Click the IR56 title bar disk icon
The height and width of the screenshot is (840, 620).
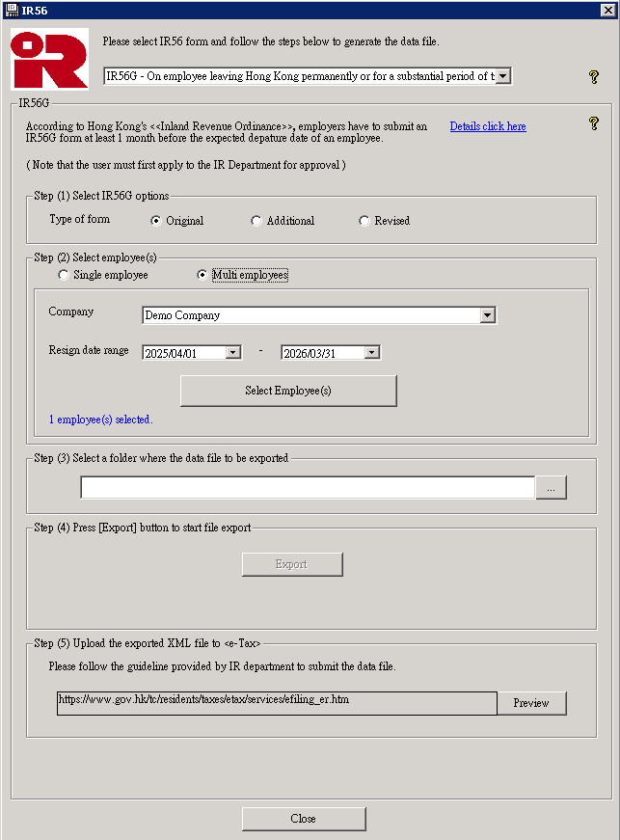[x=11, y=9]
